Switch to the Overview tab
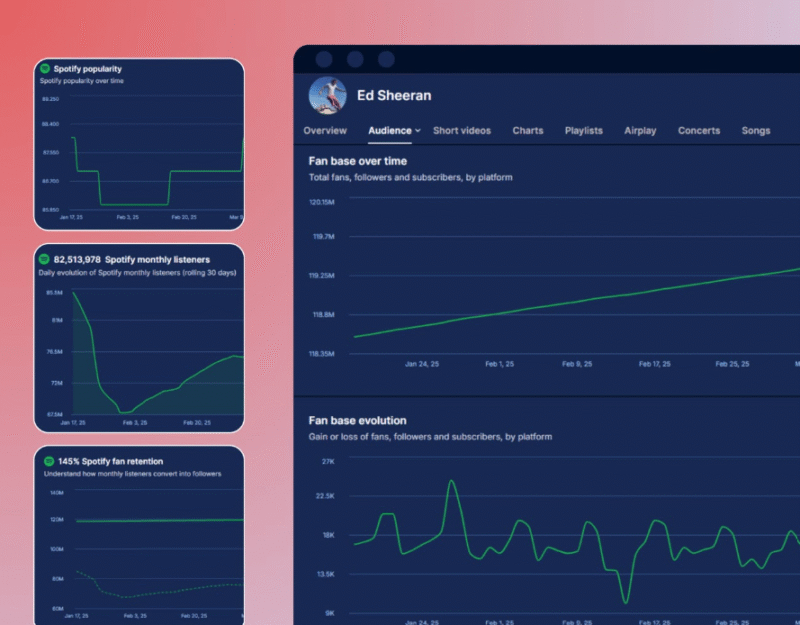This screenshot has height=625, width=800. (325, 130)
